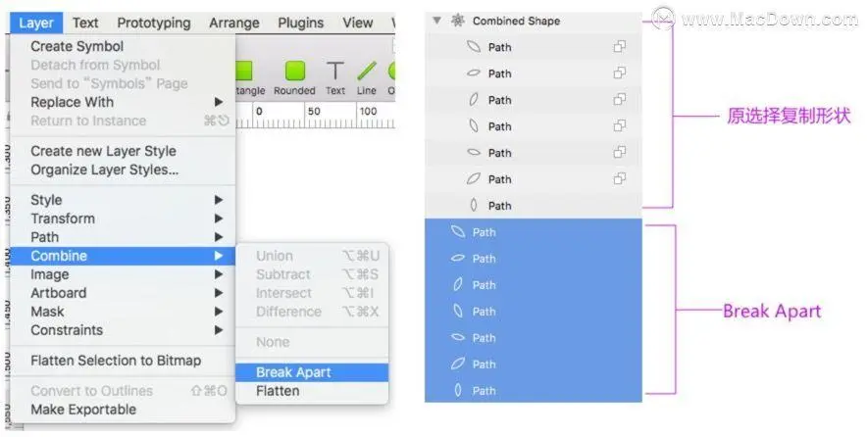Click the Combined Shape layer icon
The width and height of the screenshot is (868, 437).
pos(456,21)
